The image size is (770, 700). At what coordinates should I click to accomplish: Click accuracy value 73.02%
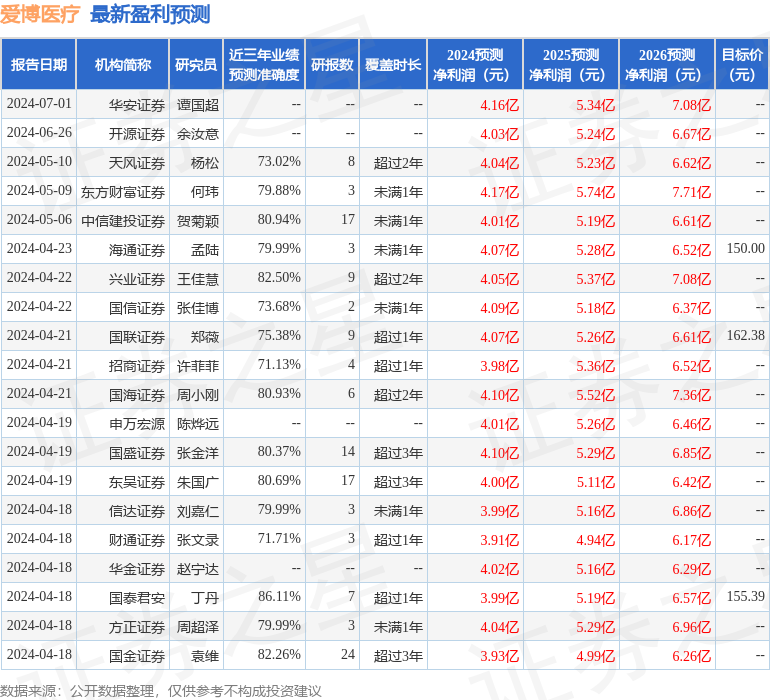279,162
